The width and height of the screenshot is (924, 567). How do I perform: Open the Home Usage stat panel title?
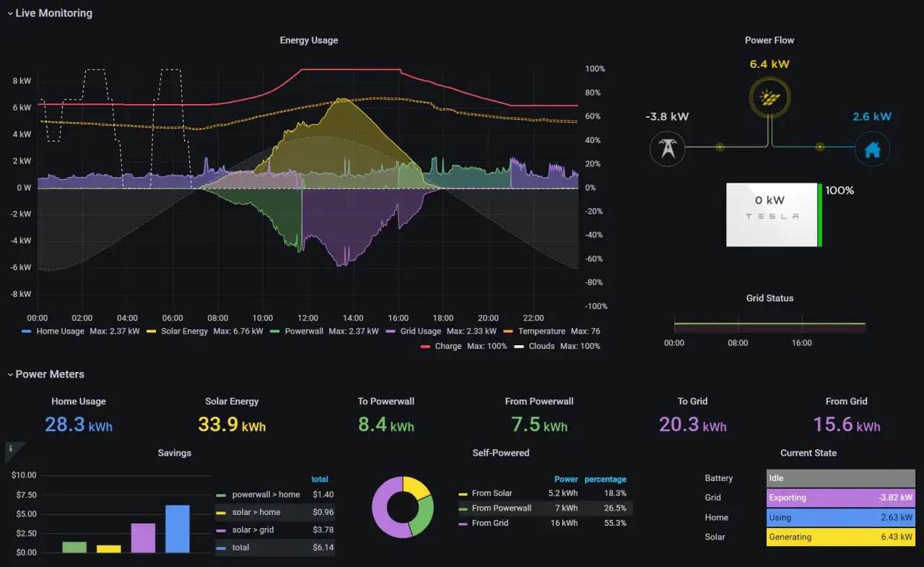pyautogui.click(x=79, y=402)
